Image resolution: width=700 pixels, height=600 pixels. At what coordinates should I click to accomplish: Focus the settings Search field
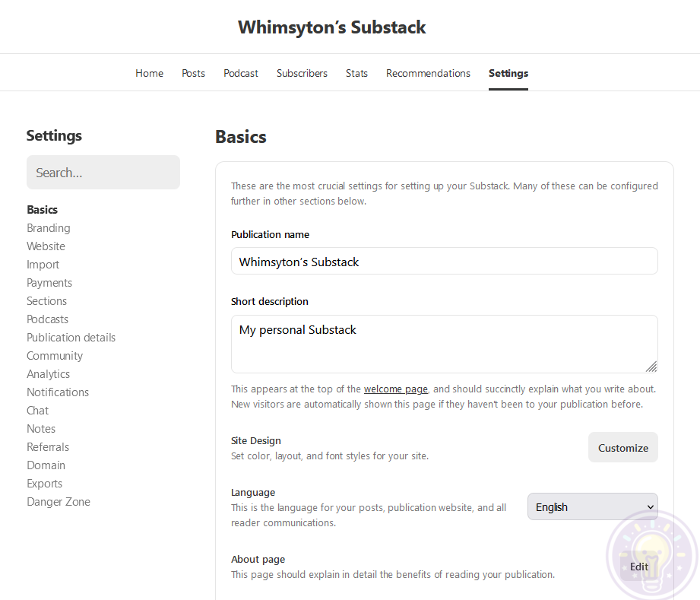coord(103,173)
